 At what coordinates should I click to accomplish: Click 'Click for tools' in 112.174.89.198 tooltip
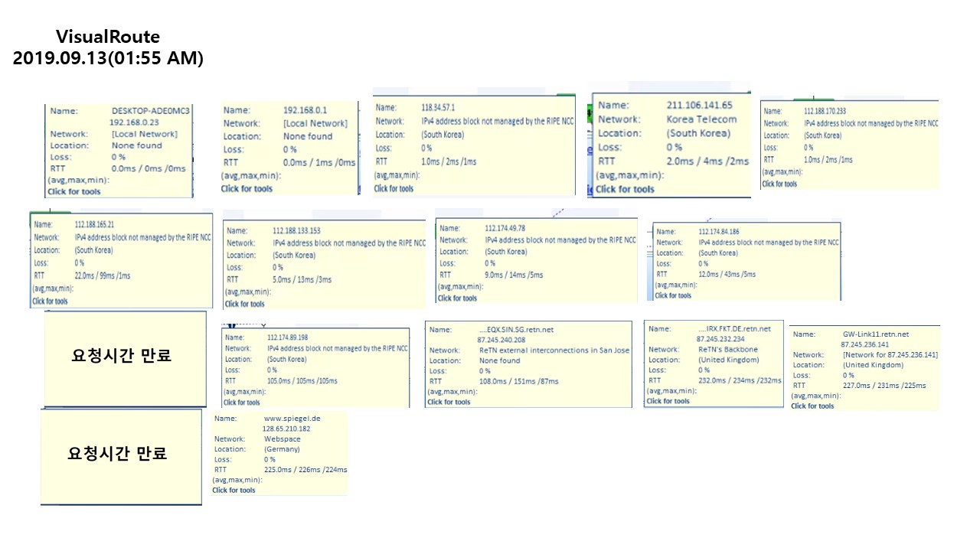tap(242, 403)
